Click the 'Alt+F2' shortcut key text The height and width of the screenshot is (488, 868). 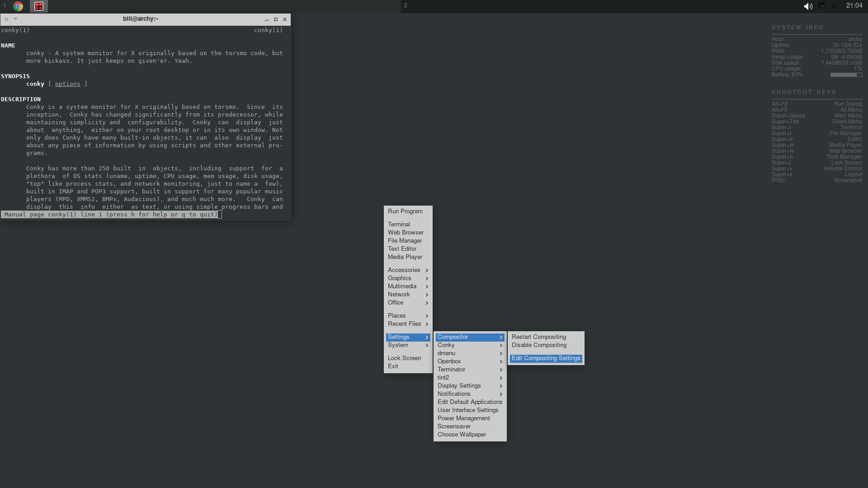[779, 104]
